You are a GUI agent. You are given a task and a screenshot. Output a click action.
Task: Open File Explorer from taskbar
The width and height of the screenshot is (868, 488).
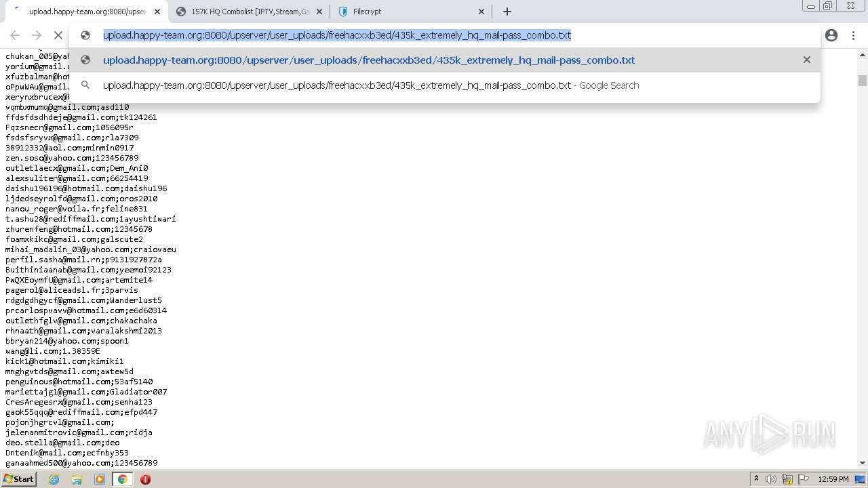77,479
